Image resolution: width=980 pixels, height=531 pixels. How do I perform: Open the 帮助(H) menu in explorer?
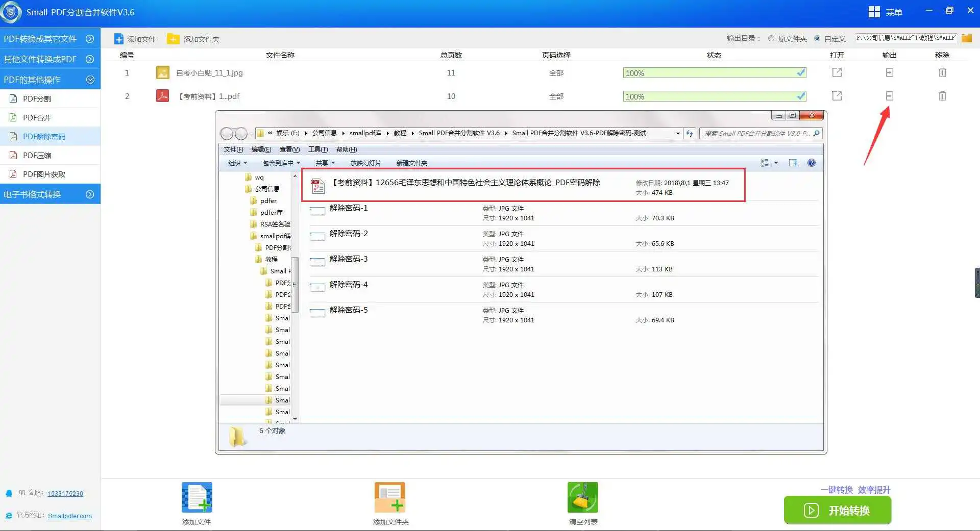coord(347,149)
